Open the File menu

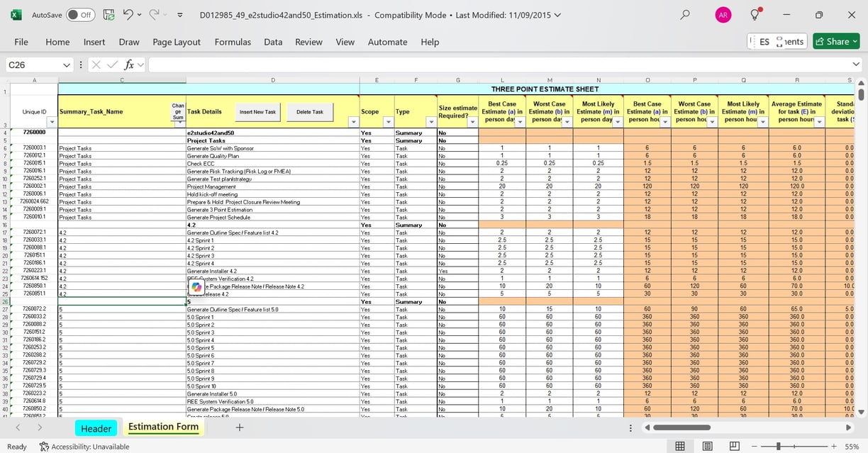[21, 42]
